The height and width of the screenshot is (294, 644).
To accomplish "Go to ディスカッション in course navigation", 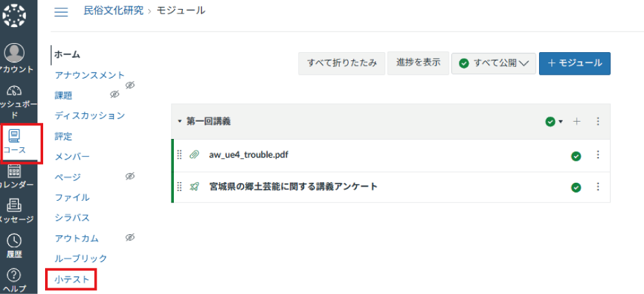I will point(90,116).
